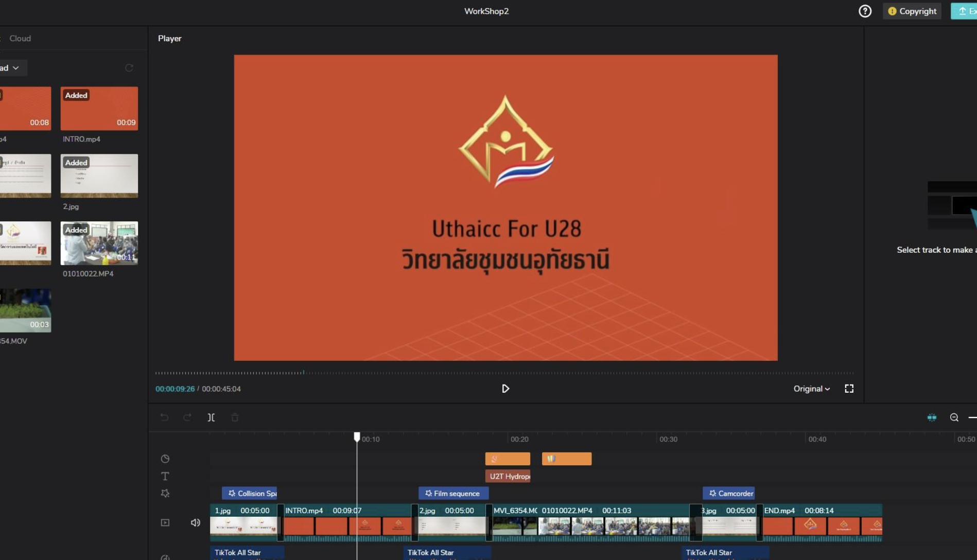
Task: Select the 01010022.MP4 media thumbnail
Action: [x=99, y=243]
